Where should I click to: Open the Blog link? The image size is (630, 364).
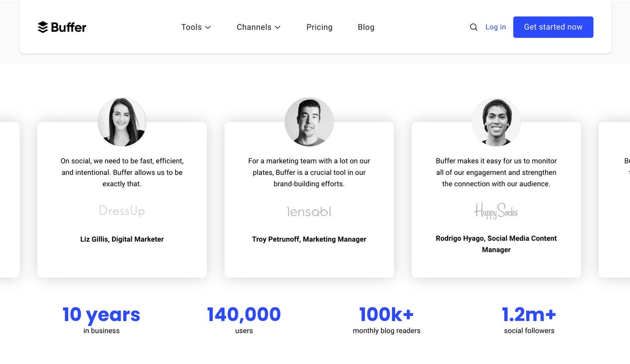366,27
